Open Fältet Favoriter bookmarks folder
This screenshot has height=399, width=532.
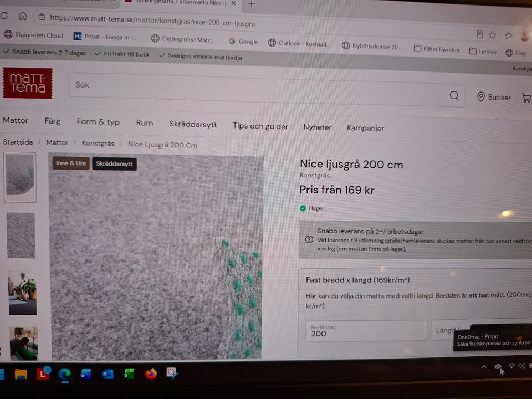[x=437, y=49]
